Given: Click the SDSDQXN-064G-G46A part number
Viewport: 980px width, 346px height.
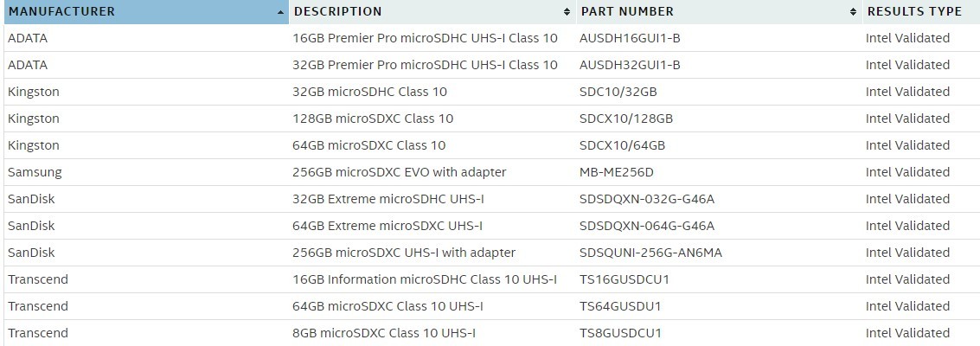Looking at the screenshot, I should click(x=647, y=226).
